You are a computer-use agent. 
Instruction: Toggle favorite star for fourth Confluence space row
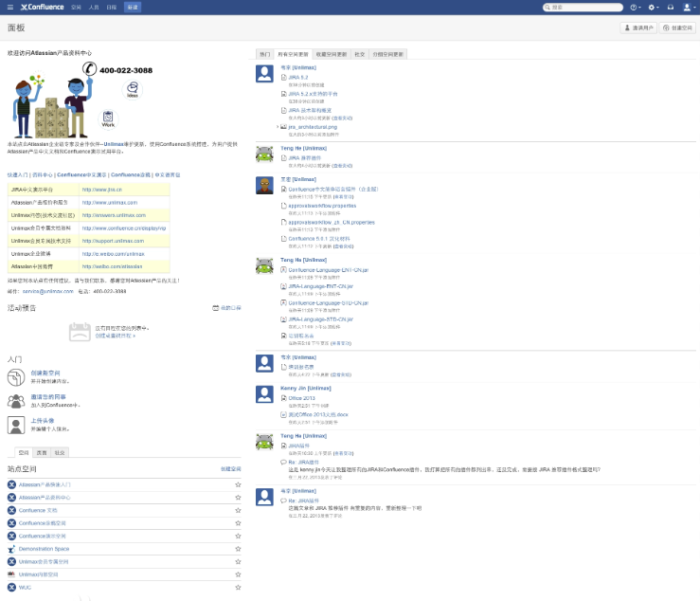238,523
